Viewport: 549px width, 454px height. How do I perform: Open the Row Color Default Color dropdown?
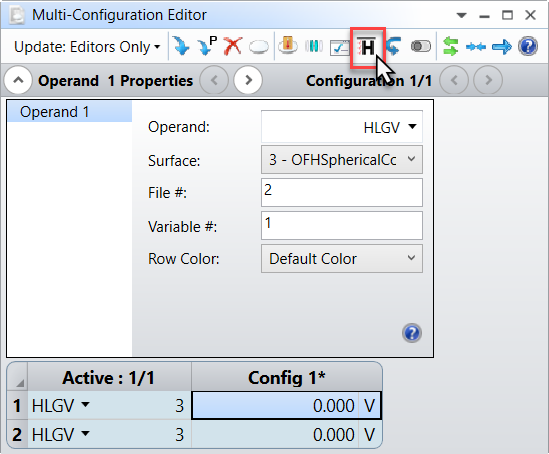(342, 259)
